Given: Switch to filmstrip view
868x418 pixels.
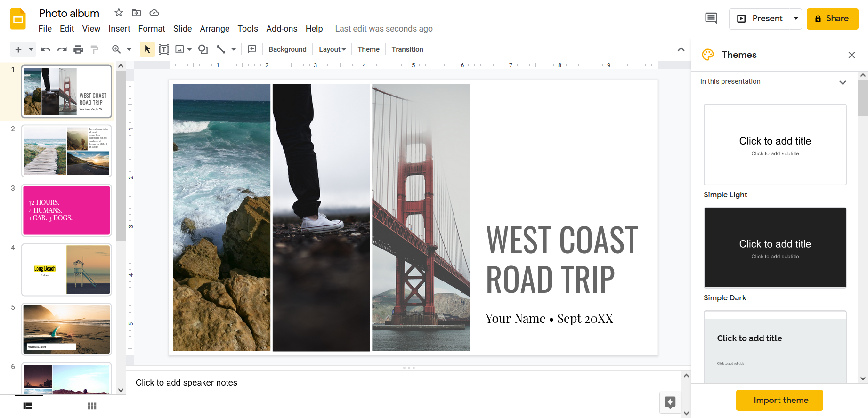Looking at the screenshot, I should click(28, 406).
